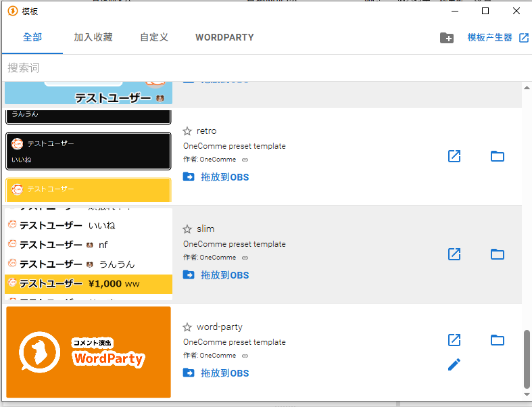The image size is (532, 407).
Task: Click the OBS drag icon in word-party row
Action: [x=189, y=373]
